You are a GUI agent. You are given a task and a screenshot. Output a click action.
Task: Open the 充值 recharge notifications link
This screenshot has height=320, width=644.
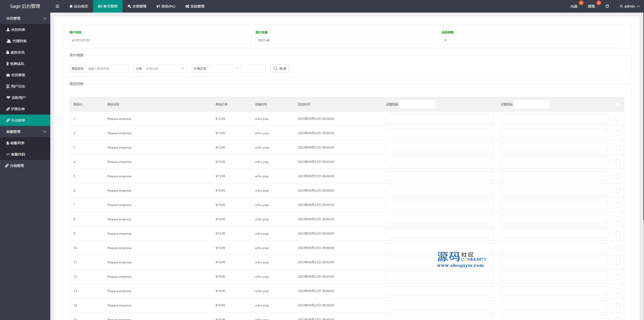[574, 6]
